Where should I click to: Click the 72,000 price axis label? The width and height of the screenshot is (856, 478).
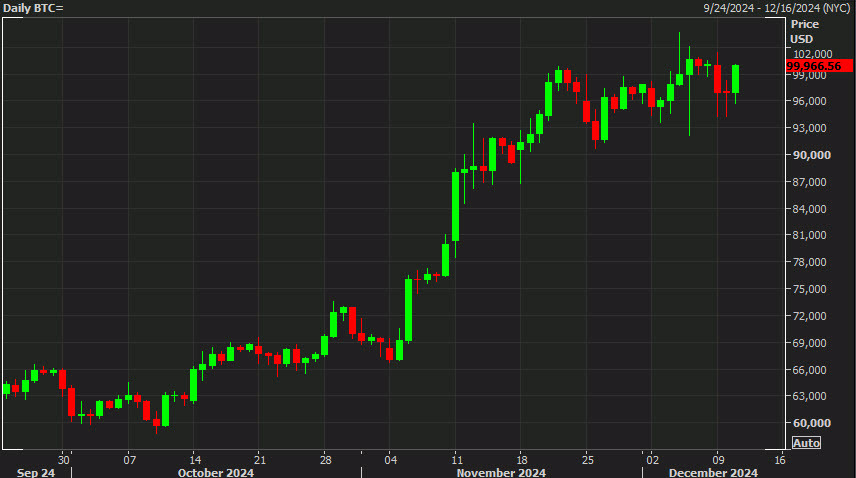pos(810,316)
